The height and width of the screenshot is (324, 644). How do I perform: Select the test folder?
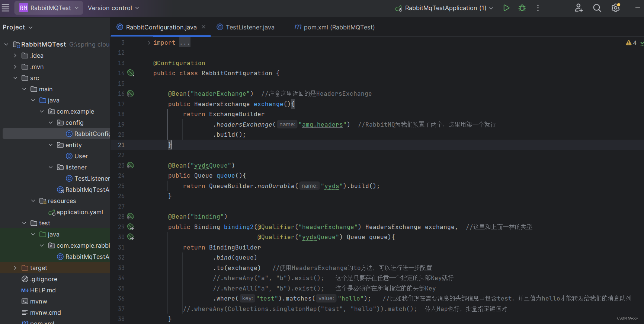41,223
